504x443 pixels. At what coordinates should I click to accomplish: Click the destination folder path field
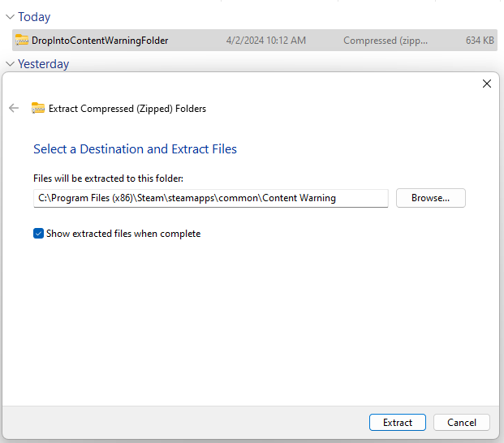coord(210,198)
